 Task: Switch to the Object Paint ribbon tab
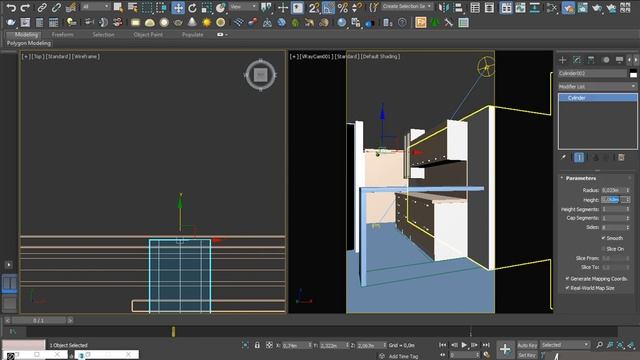coord(148,35)
